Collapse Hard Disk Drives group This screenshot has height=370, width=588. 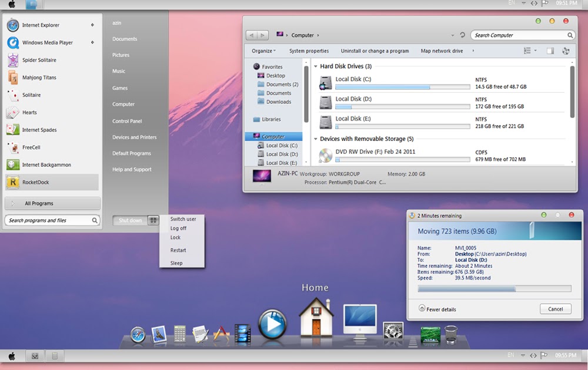[x=316, y=66]
